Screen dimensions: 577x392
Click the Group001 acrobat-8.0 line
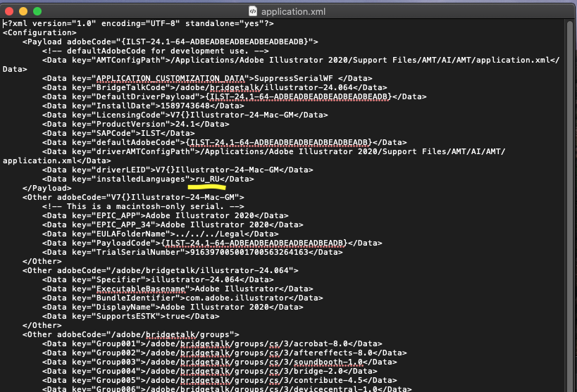pyautogui.click(x=212, y=344)
